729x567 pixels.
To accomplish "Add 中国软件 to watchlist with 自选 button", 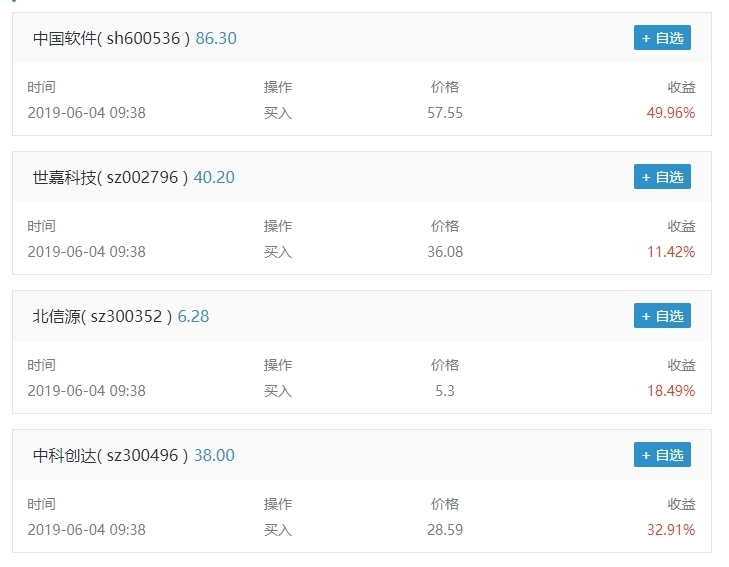I will point(662,38).
